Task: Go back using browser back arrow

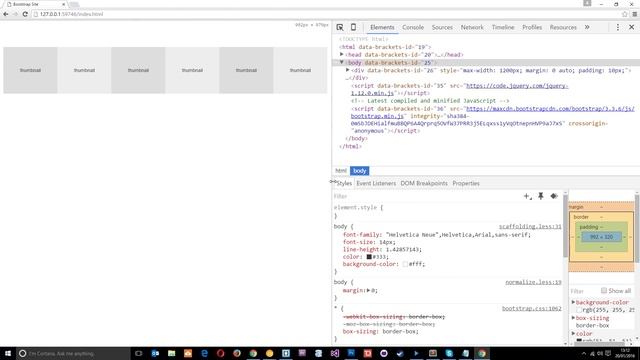Action: pyautogui.click(x=6, y=14)
